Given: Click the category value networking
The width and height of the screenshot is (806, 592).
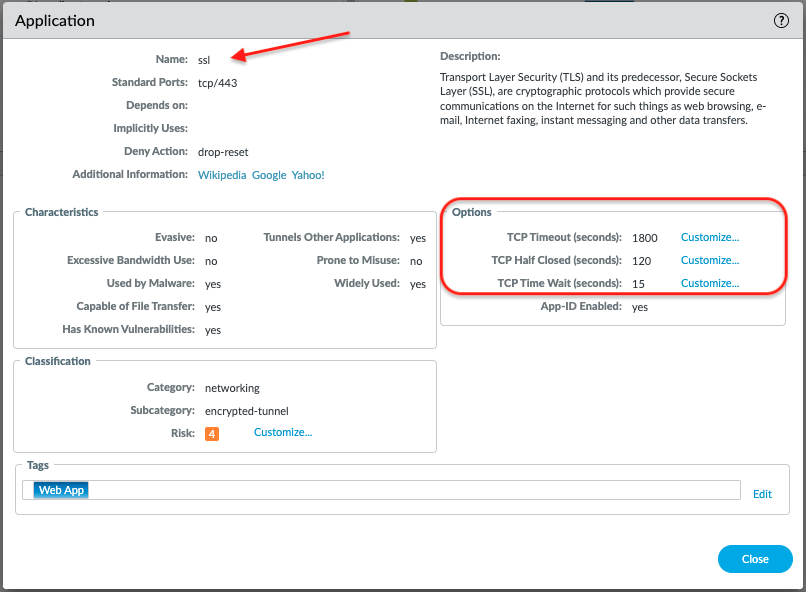Looking at the screenshot, I should [232, 388].
